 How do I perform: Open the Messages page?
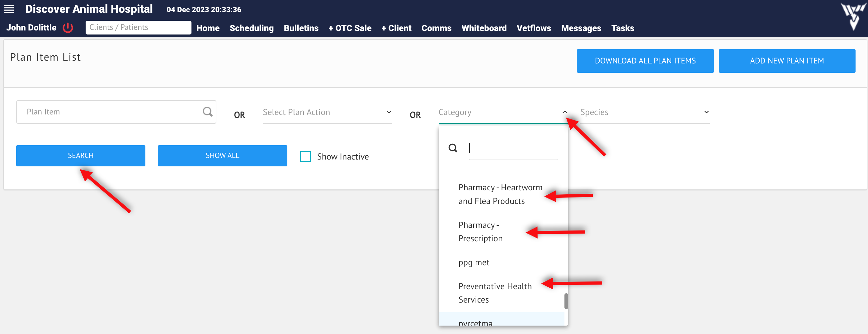click(x=581, y=28)
